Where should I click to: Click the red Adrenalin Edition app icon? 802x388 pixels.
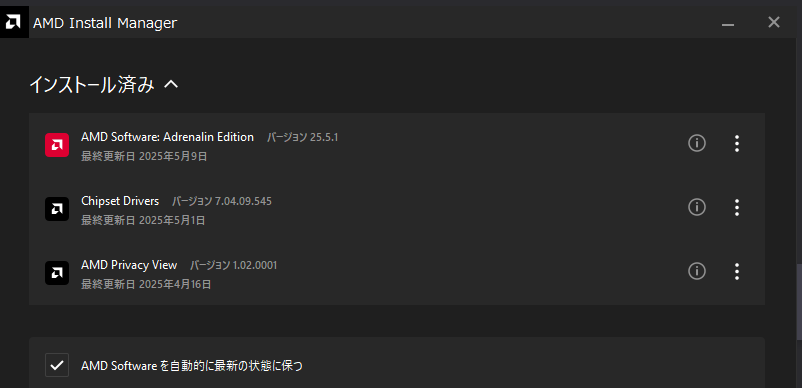[57, 145]
